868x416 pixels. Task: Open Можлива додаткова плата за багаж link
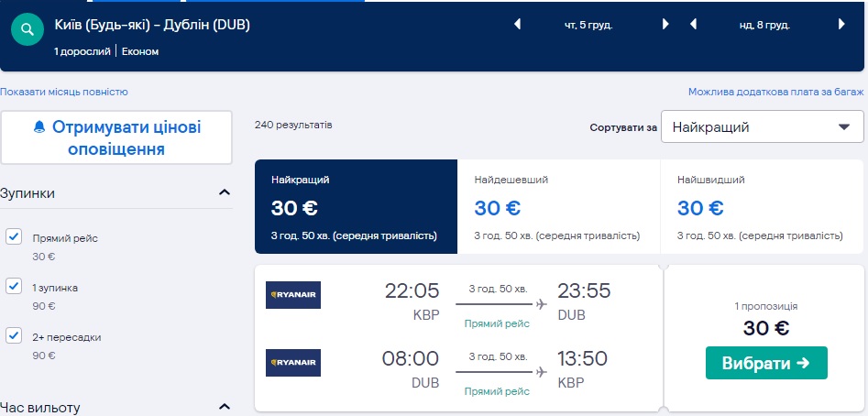775,92
